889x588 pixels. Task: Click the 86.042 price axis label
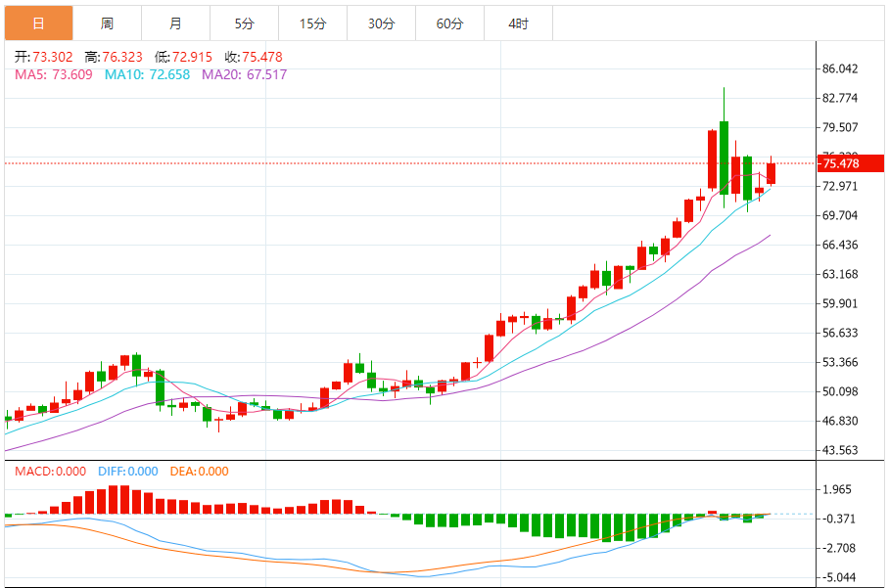tap(840, 69)
